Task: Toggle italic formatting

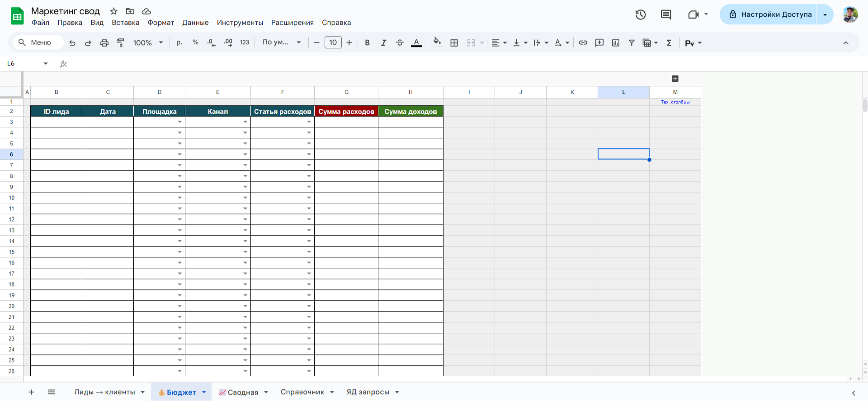Action: (x=383, y=42)
